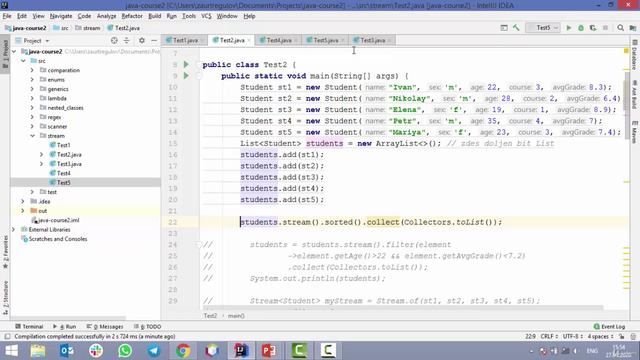Toggle tool window quick access icon in status bar

[7, 336]
